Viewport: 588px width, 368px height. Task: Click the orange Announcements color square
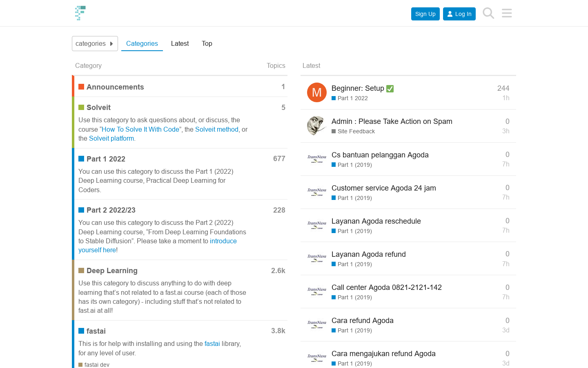(x=81, y=87)
